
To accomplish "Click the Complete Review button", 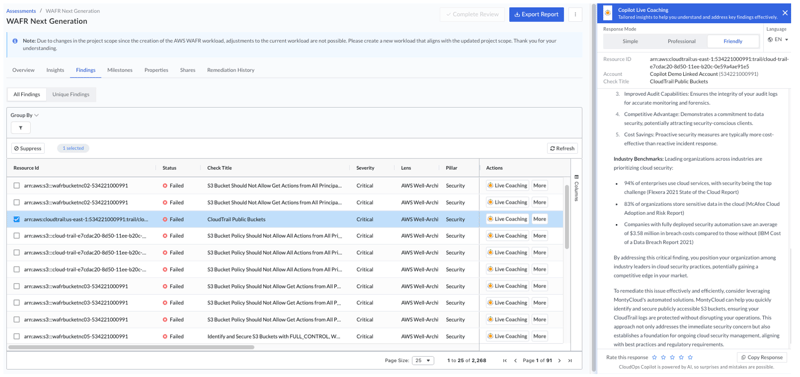I will pyautogui.click(x=472, y=14).
